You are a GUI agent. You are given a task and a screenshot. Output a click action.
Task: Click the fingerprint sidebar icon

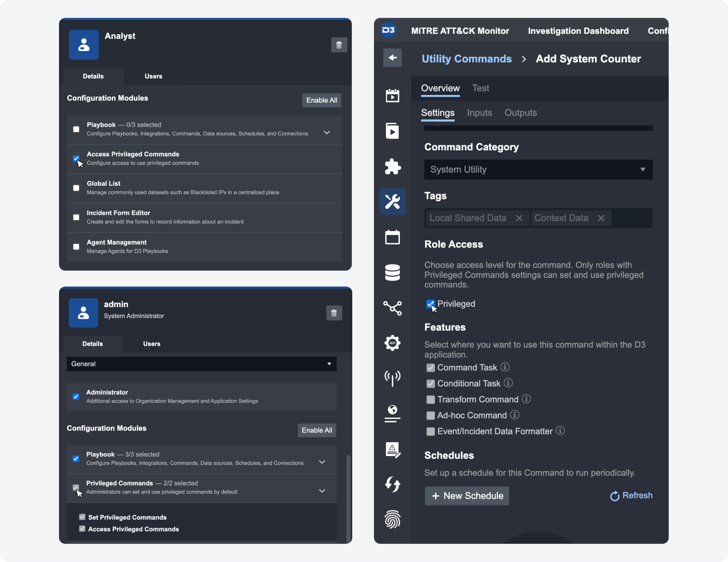pos(392,519)
